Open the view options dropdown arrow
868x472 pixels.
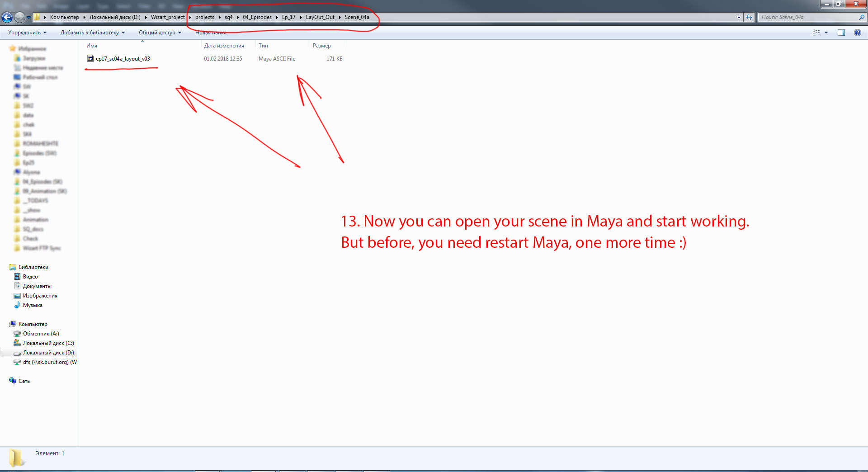(826, 33)
